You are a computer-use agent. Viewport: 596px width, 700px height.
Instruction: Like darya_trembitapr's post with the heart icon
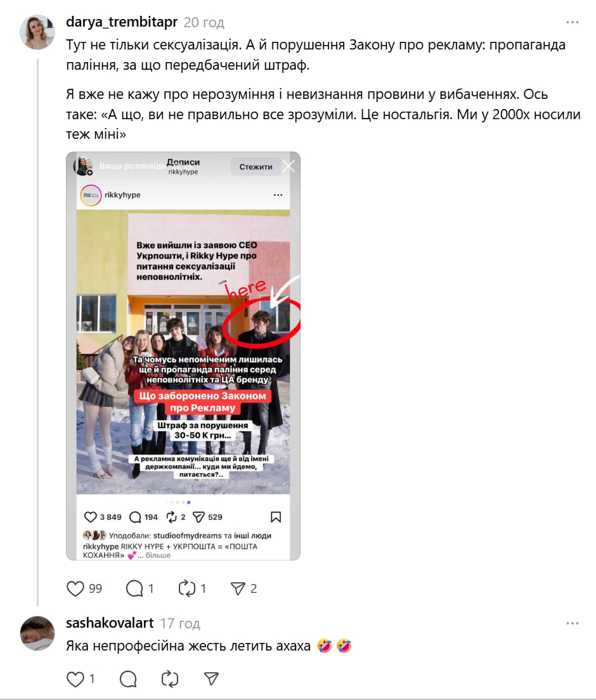[75, 588]
